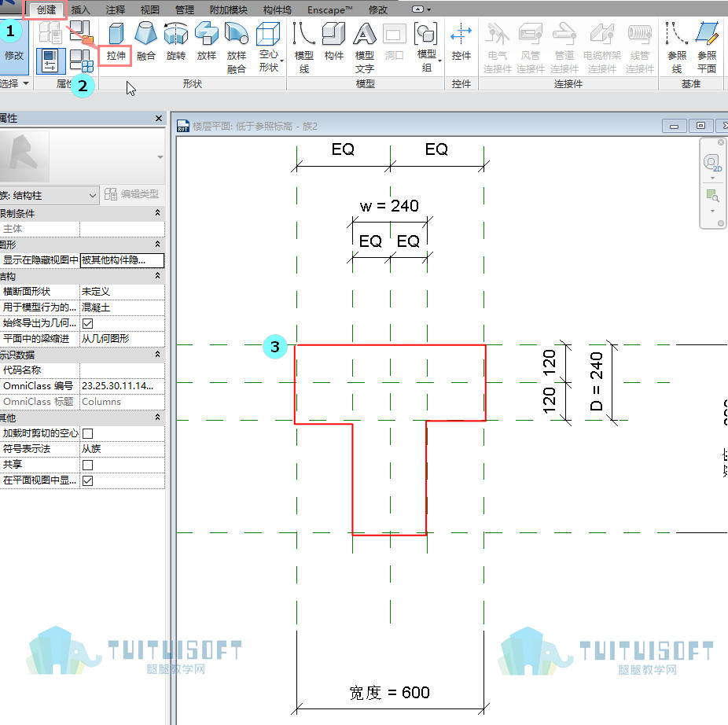Click the 显示在隐藏视图中 value field
Viewport: 728px width, 725px height.
pos(122,260)
